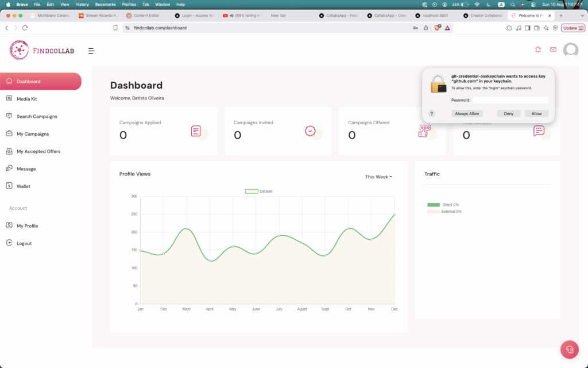The image size is (588, 368).
Task: Open the Bookmarks menu in menu bar
Action: pyautogui.click(x=105, y=4)
